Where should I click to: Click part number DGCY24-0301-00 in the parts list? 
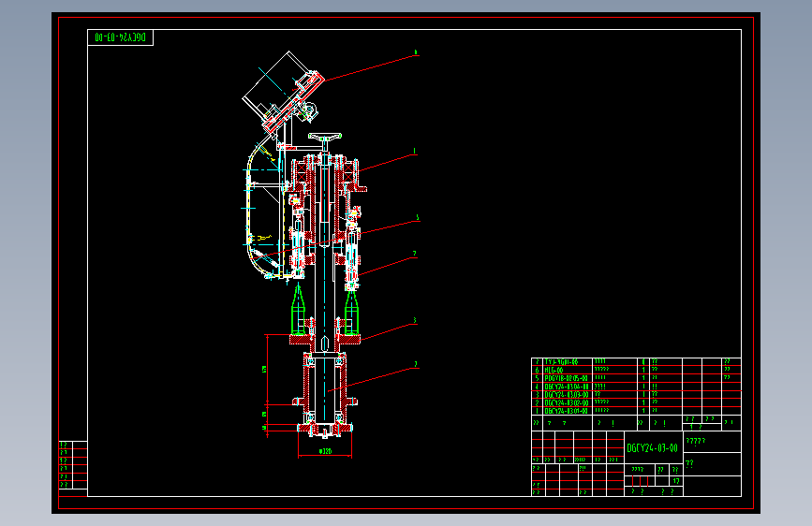coord(566,411)
